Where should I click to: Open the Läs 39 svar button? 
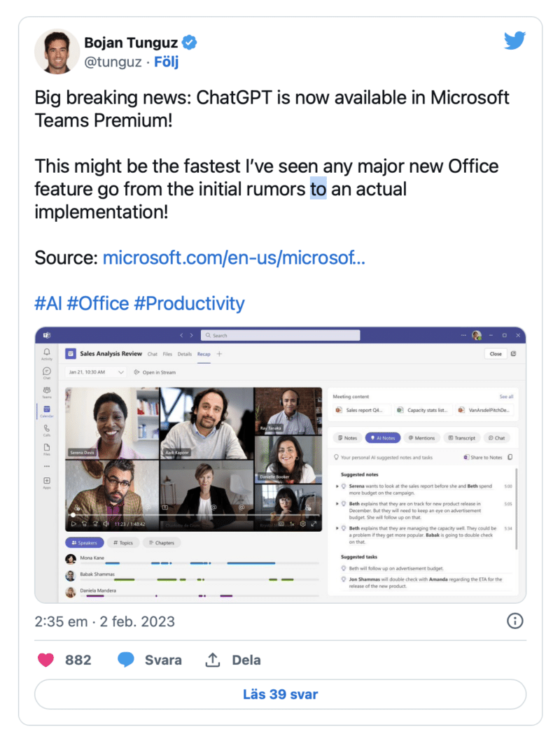point(280,694)
